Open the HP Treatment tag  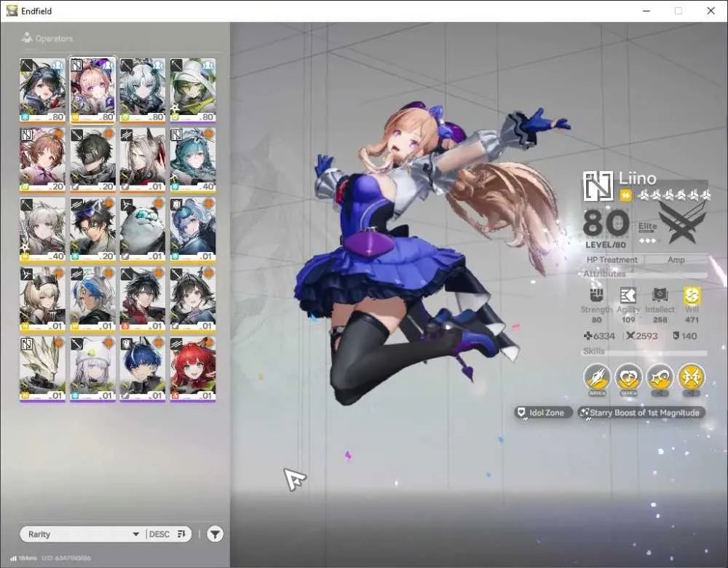point(612,260)
